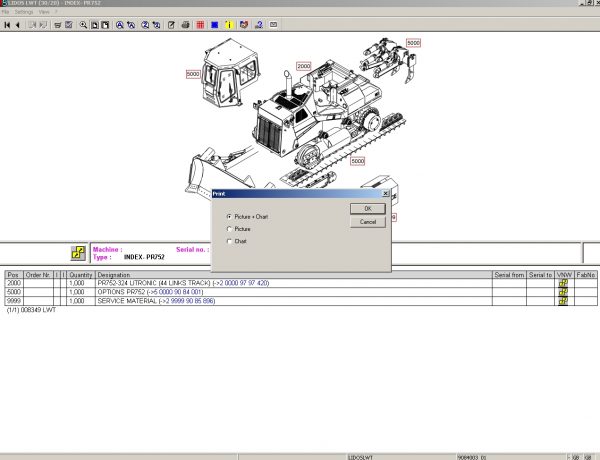Select the Picture radio option
Image resolution: width=600 pixels, height=460 pixels.
[x=229, y=229]
